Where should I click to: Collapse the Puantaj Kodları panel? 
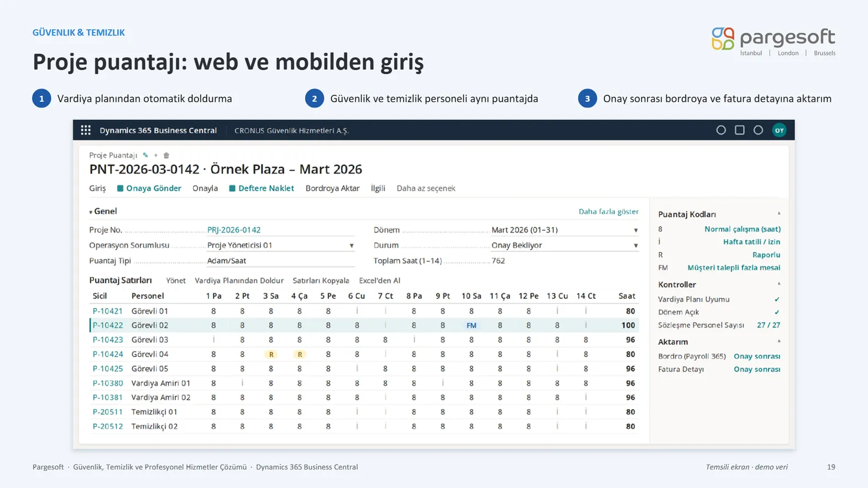[779, 214]
